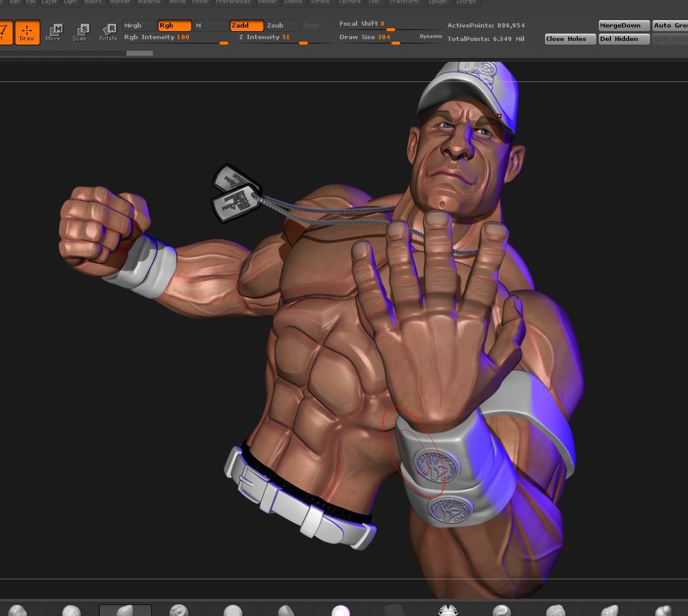Select the Scale transform tool
688x616 pixels.
(80, 32)
